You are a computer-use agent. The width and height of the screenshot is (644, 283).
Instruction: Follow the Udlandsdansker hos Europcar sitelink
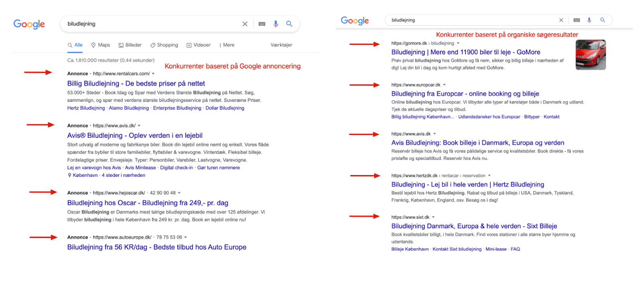pos(489,117)
